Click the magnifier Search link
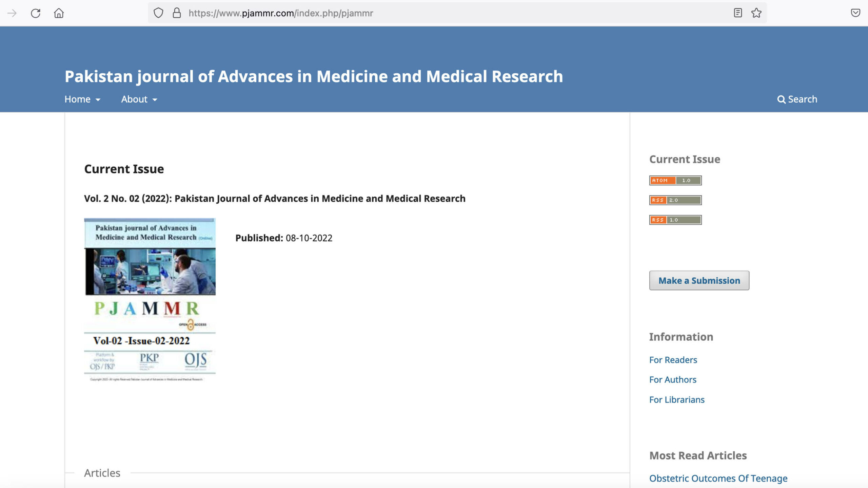The height and width of the screenshot is (488, 868). [x=797, y=99]
